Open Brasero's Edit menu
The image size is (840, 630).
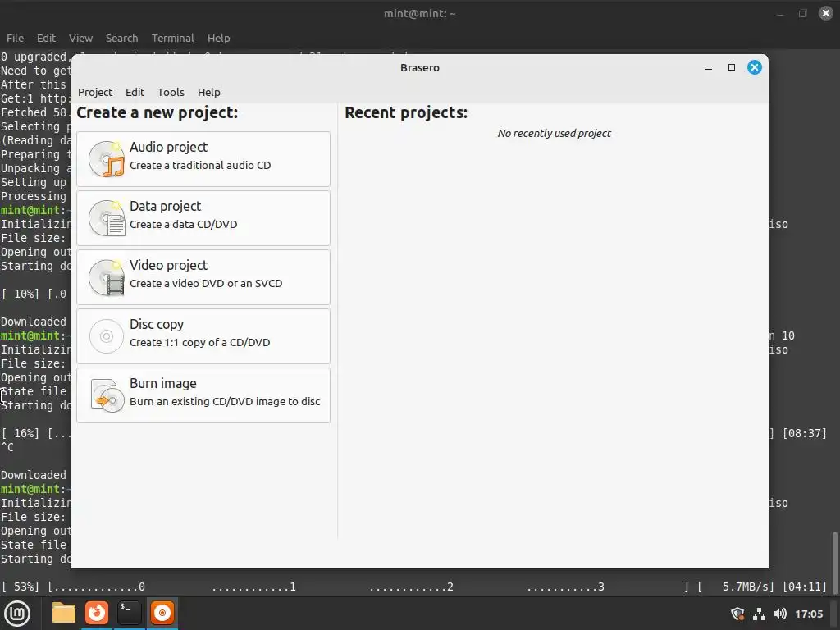[135, 92]
